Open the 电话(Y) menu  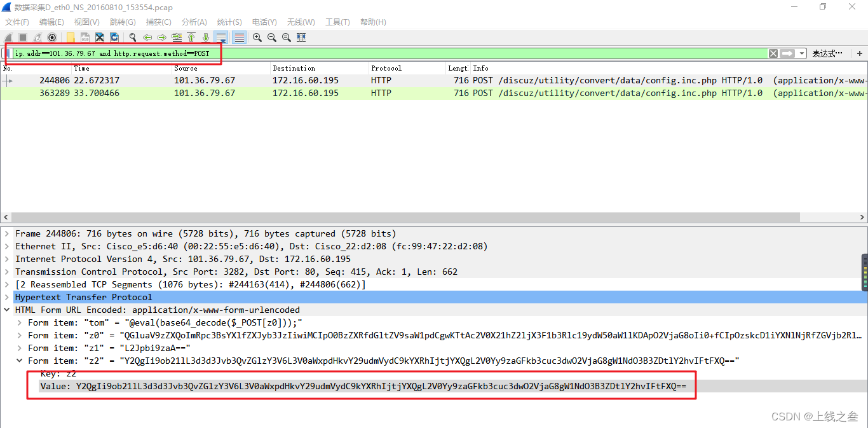(x=264, y=22)
